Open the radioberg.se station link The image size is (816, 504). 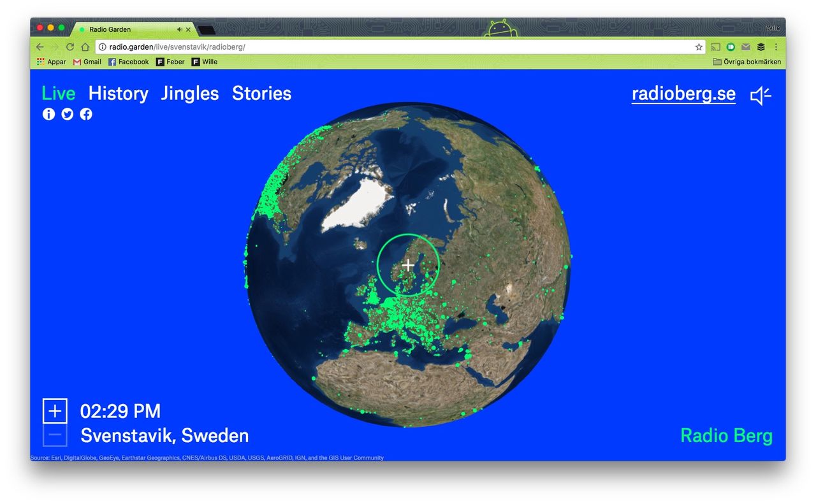[x=683, y=94]
